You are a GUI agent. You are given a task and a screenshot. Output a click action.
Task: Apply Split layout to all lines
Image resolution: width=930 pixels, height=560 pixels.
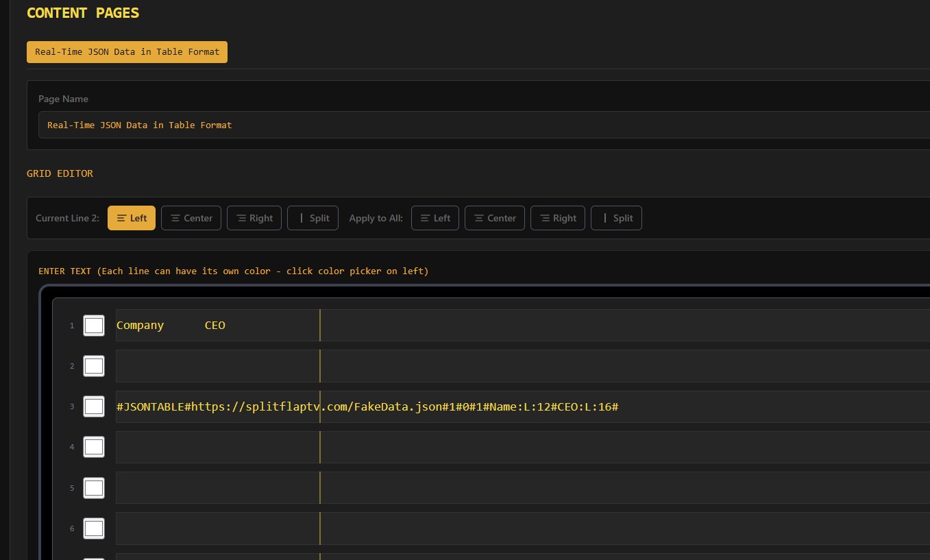pyautogui.click(x=615, y=218)
